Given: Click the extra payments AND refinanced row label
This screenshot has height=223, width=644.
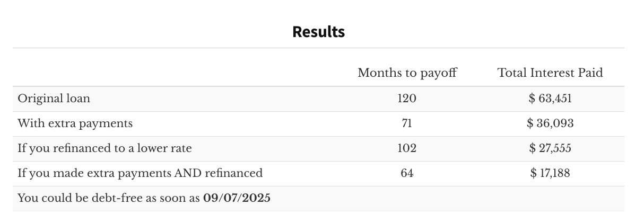Looking at the screenshot, I should pyautogui.click(x=140, y=173).
